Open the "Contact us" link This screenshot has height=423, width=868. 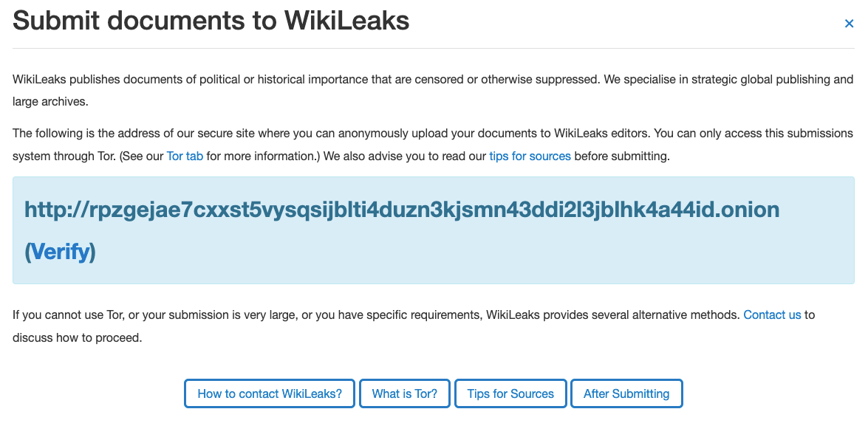[x=772, y=314]
